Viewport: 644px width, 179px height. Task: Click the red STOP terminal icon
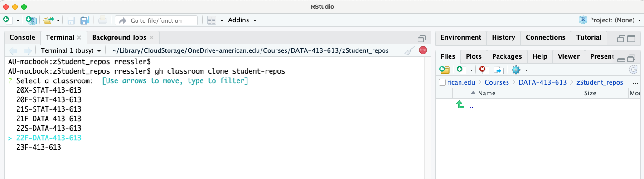[423, 50]
